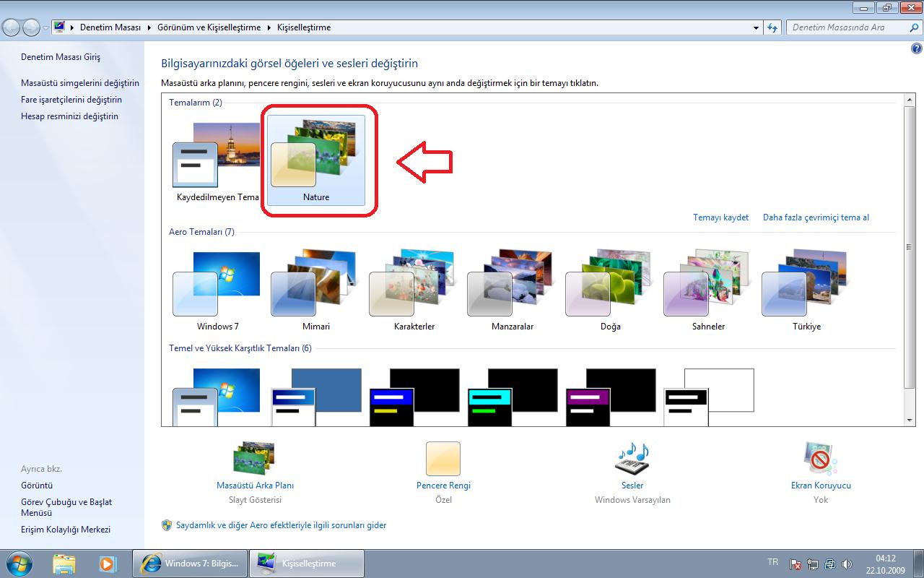Open Masaüstü Arka Planı settings icon
This screenshot has height=578, width=924.
click(x=254, y=458)
